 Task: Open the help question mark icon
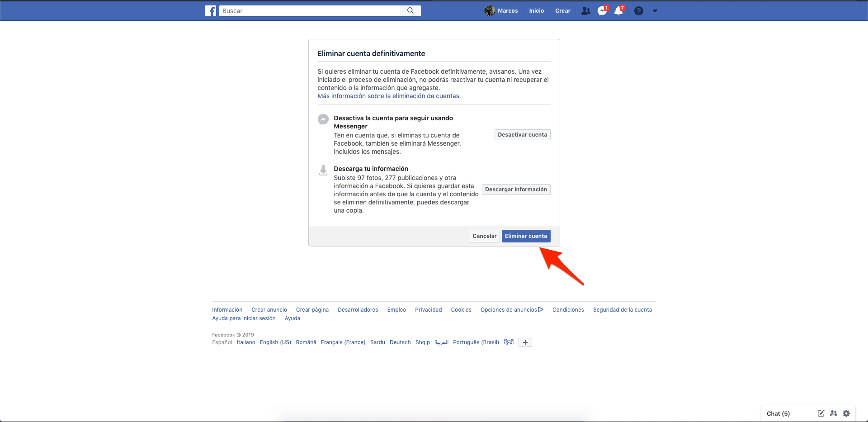pos(638,11)
